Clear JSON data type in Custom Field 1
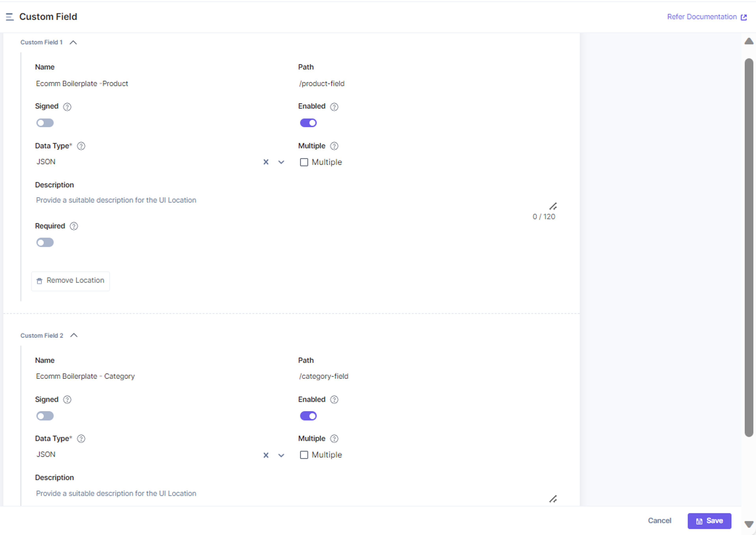756x535 pixels. [266, 162]
